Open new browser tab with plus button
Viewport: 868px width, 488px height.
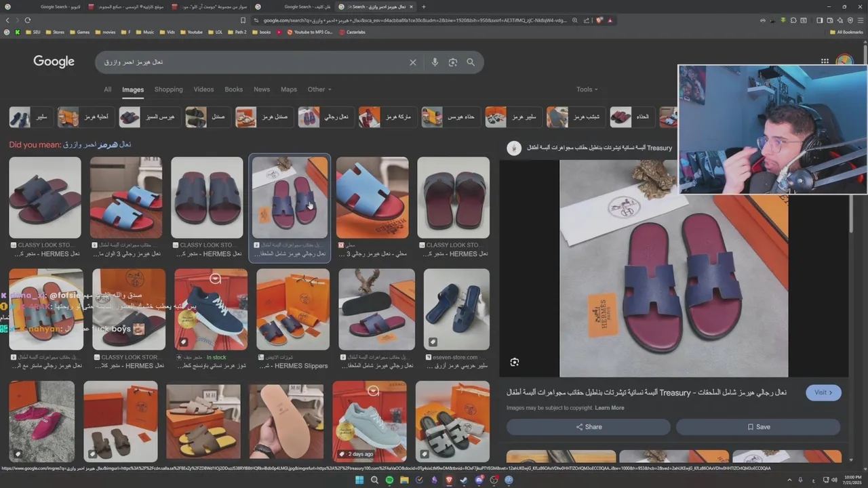coord(424,7)
